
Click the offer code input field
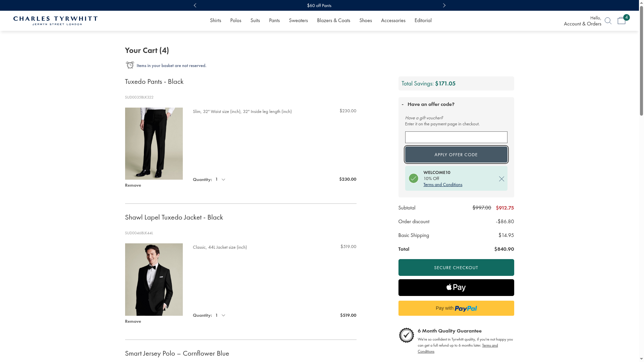coord(456,137)
